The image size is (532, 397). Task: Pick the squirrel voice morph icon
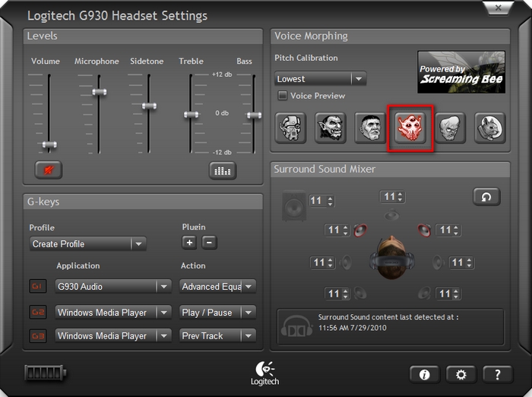[490, 128]
